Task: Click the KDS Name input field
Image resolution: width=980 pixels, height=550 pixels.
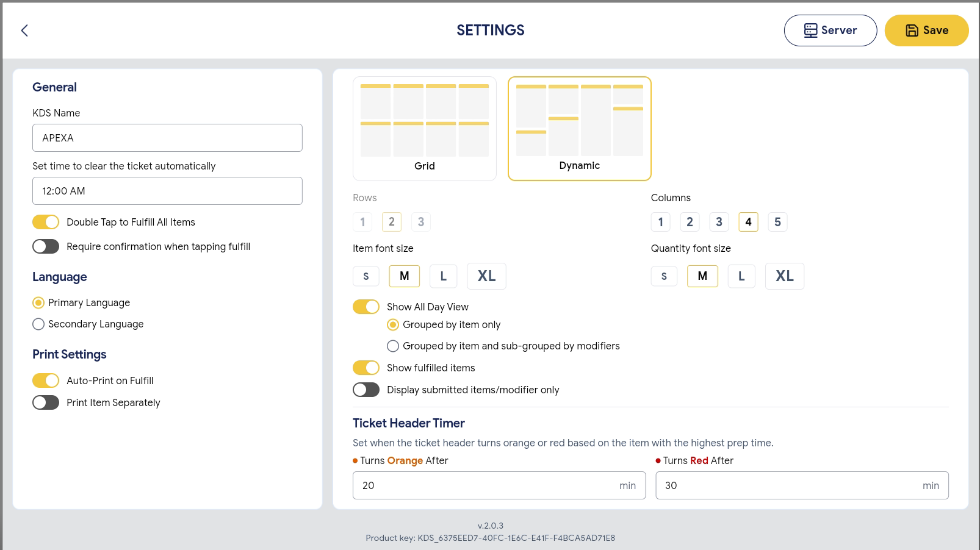Action: click(x=167, y=138)
